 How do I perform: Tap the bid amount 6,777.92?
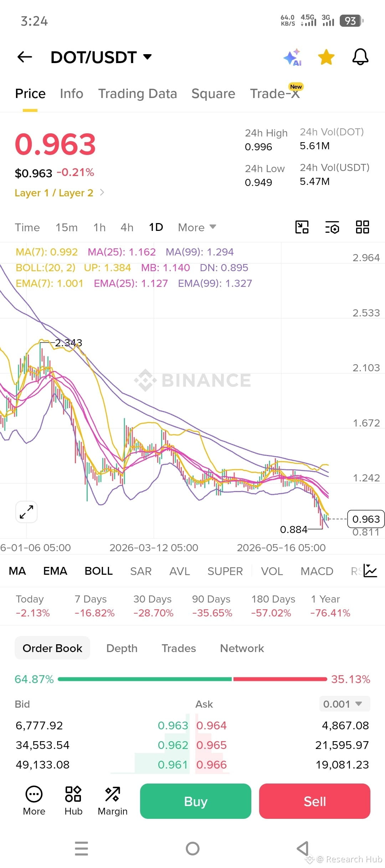[x=39, y=725]
